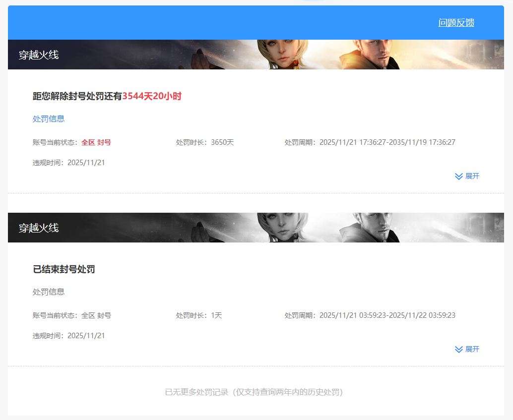513x420 pixels.
Task: Click the red countdown text 3544天20小时
Action: [153, 96]
